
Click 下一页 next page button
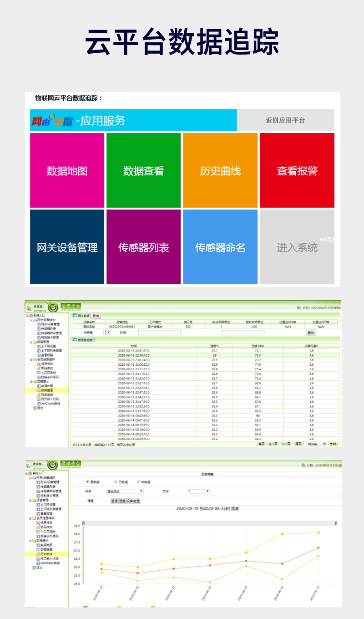286,444
